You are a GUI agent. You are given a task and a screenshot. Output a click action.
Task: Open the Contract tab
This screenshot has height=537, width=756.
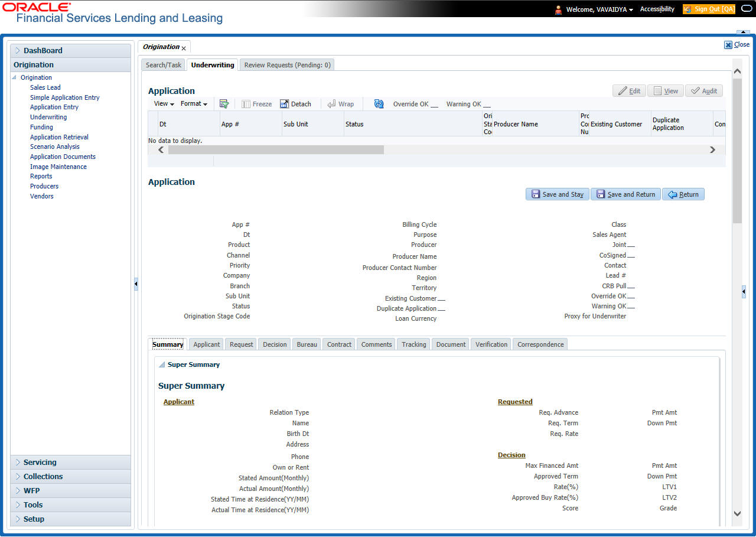click(x=339, y=344)
